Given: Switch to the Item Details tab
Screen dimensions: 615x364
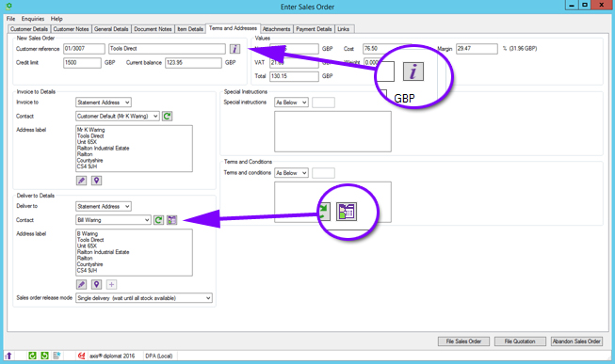Looking at the screenshot, I should click(x=190, y=29).
